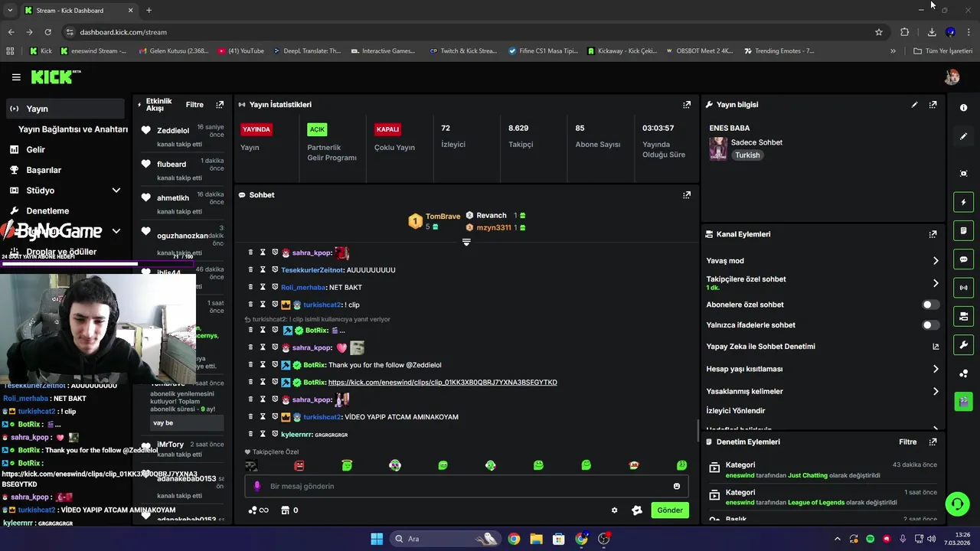Screen dimensions: 980x551
Task: Click the Sohbet chat scrollbar
Action: coord(697,431)
